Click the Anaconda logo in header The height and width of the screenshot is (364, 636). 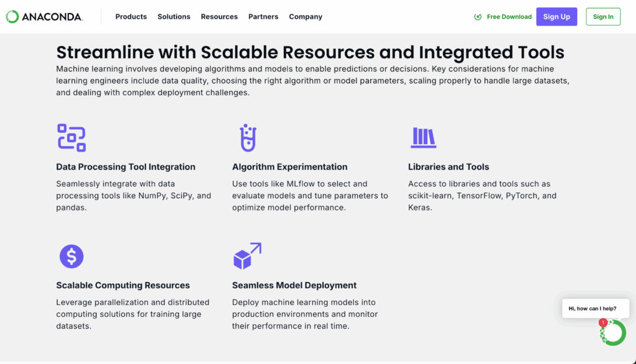click(44, 17)
